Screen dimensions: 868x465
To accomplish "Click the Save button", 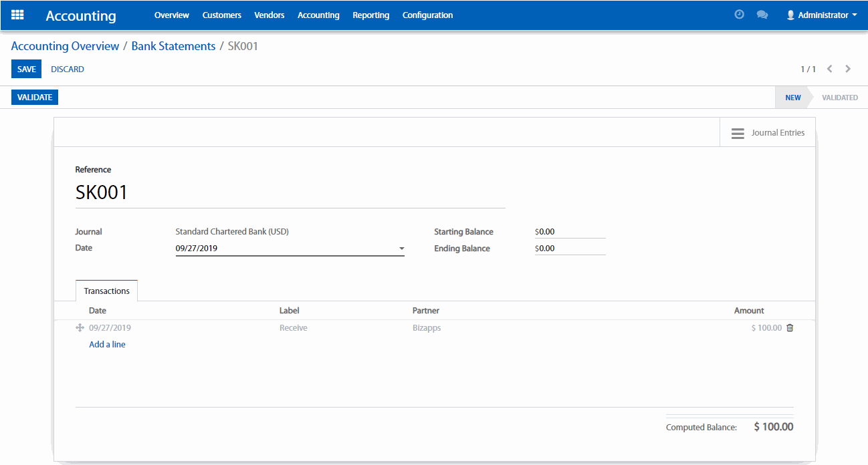I will [x=27, y=69].
